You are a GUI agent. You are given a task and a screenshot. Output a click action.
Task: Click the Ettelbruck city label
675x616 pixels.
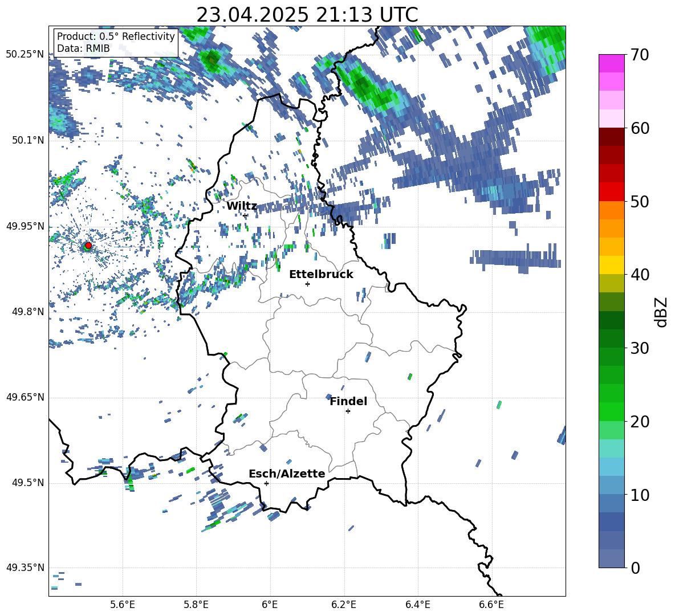(321, 275)
